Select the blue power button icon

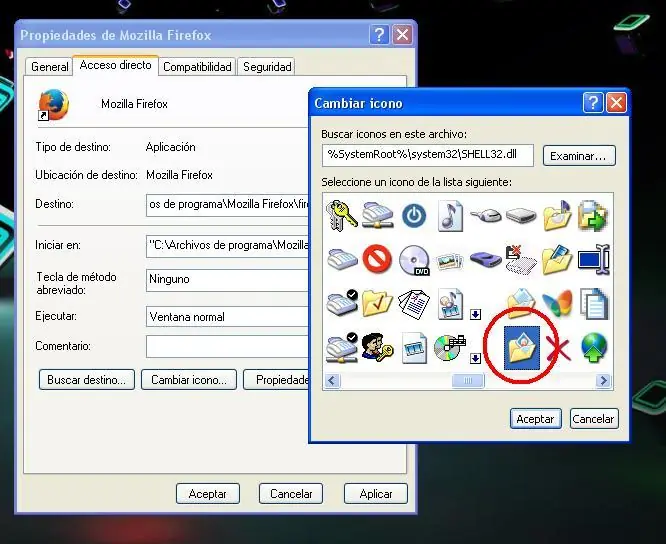pyautogui.click(x=414, y=216)
